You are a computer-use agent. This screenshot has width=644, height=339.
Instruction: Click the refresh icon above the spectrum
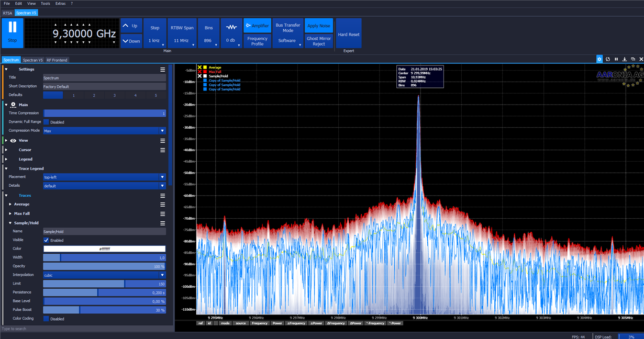pyautogui.click(x=608, y=59)
